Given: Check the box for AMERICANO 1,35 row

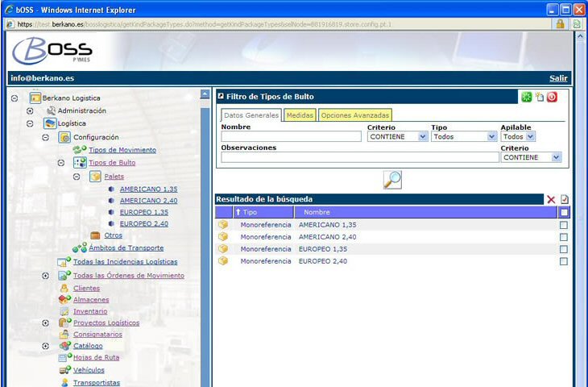Looking at the screenshot, I should [x=564, y=225].
